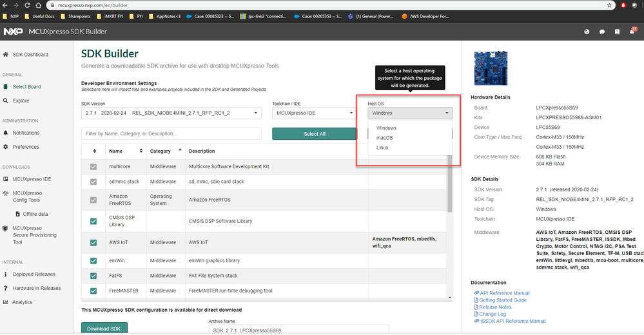Open AWS Developer For... bookmark
The image size is (644, 335).
[x=425, y=16]
